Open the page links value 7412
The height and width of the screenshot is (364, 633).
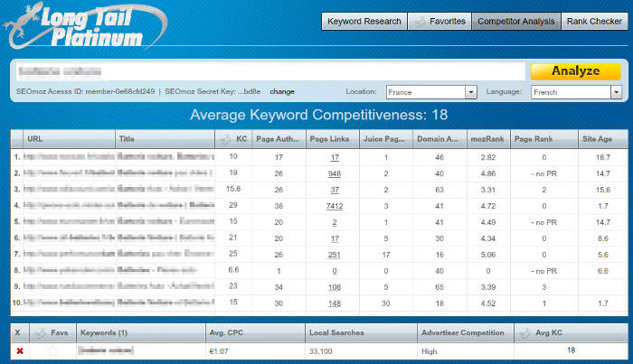(335, 206)
